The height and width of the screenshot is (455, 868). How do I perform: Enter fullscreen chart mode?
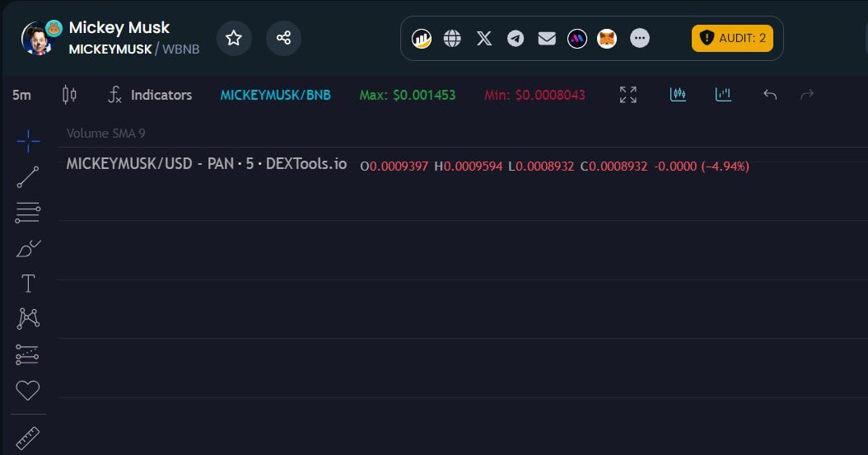point(628,95)
